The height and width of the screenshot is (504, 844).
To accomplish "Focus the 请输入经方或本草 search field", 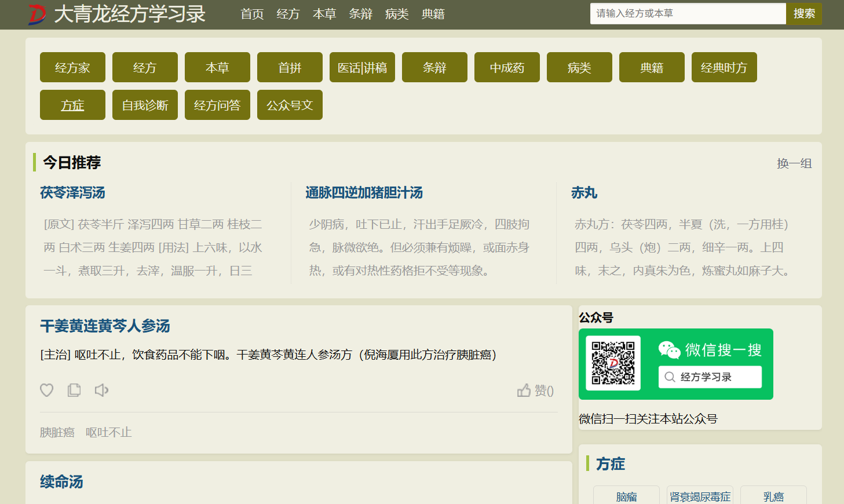I will pyautogui.click(x=688, y=14).
